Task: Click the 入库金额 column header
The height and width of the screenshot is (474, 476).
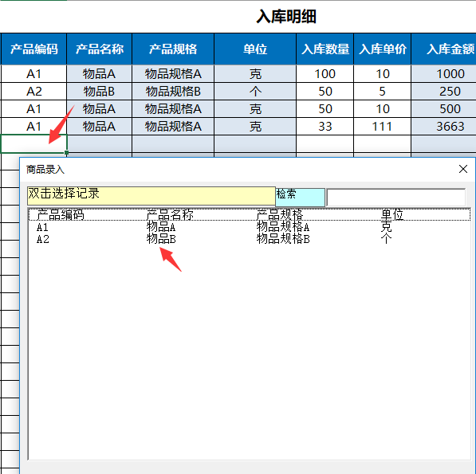Action: (x=444, y=49)
